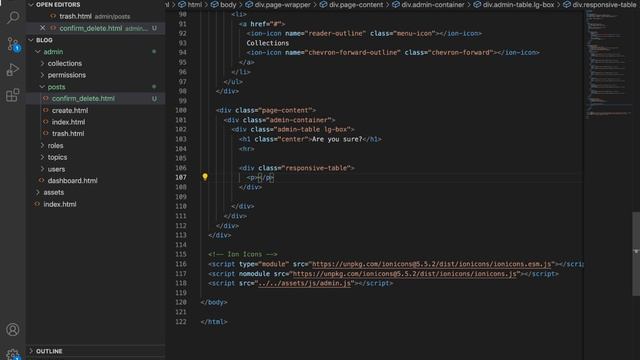The image size is (640, 360).
Task: Click line number 100 in gutter
Action: (181, 110)
